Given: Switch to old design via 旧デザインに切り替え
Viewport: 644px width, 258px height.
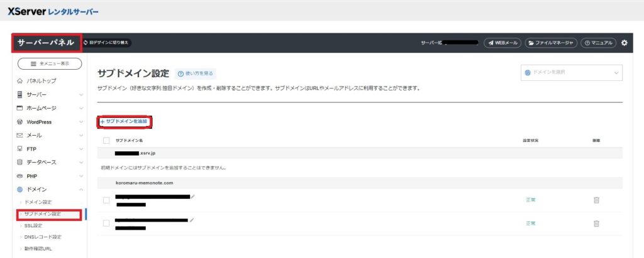Looking at the screenshot, I should point(107,43).
